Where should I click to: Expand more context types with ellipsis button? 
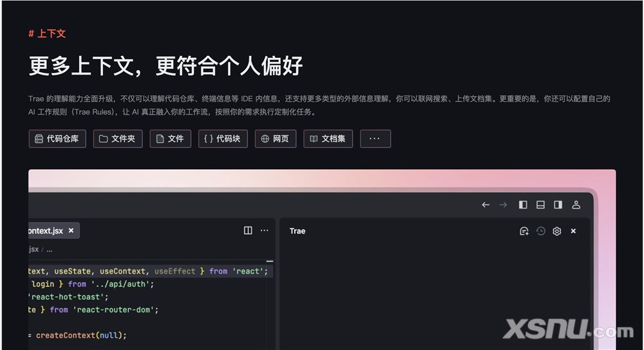375,138
